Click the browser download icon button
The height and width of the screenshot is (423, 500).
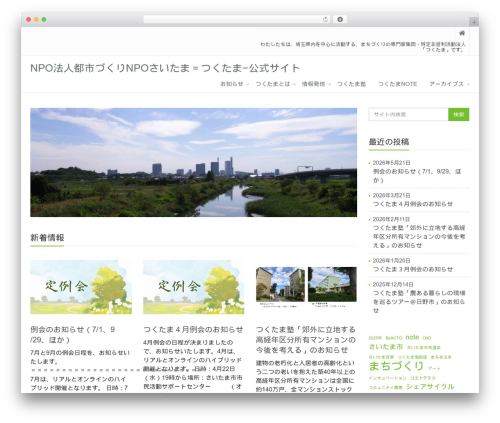click(x=340, y=19)
